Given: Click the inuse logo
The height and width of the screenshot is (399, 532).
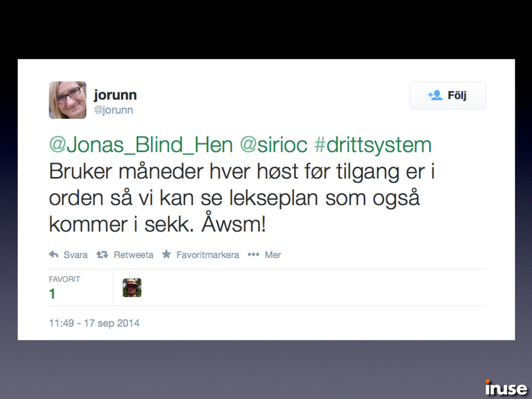Looking at the screenshot, I should coord(506,388).
